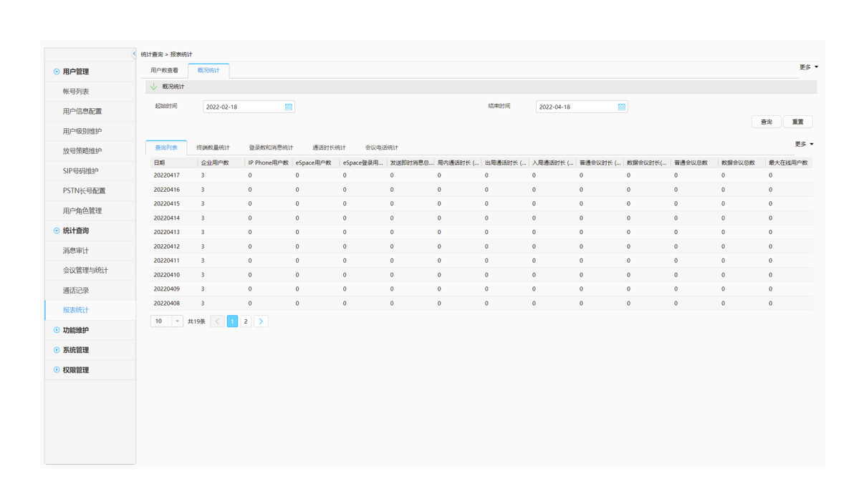Viewport: 864px width, 504px height.
Task: Open the top 更多 dropdown near tabs
Action: [x=808, y=67]
